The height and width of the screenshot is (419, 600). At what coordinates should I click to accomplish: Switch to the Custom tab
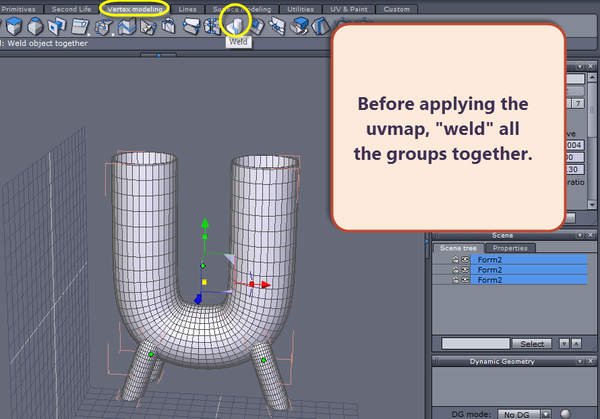click(x=396, y=9)
